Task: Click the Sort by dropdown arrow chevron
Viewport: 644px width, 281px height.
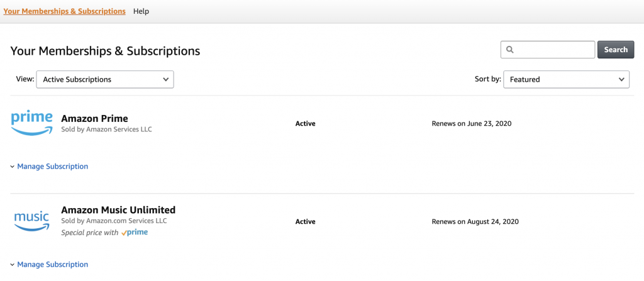Action: [621, 79]
